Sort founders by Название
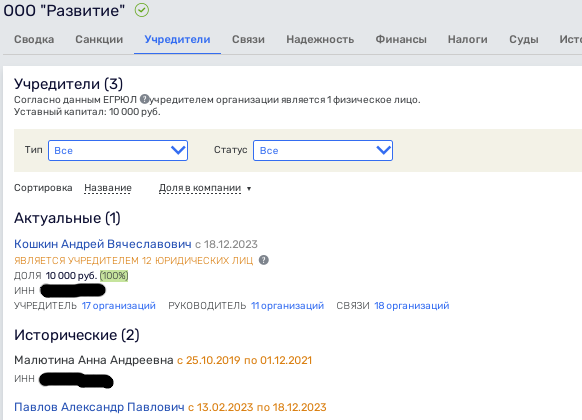The height and width of the screenshot is (420, 582). pos(108,188)
